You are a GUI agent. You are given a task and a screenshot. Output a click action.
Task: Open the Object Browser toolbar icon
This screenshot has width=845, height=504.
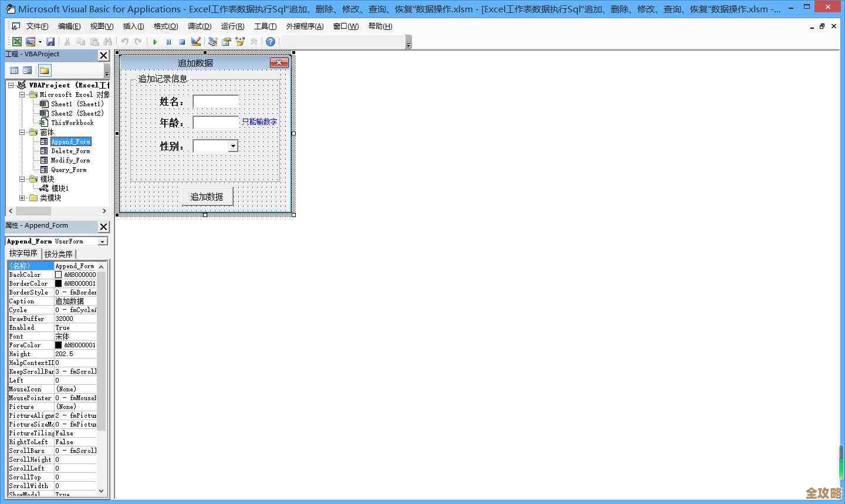coord(240,42)
